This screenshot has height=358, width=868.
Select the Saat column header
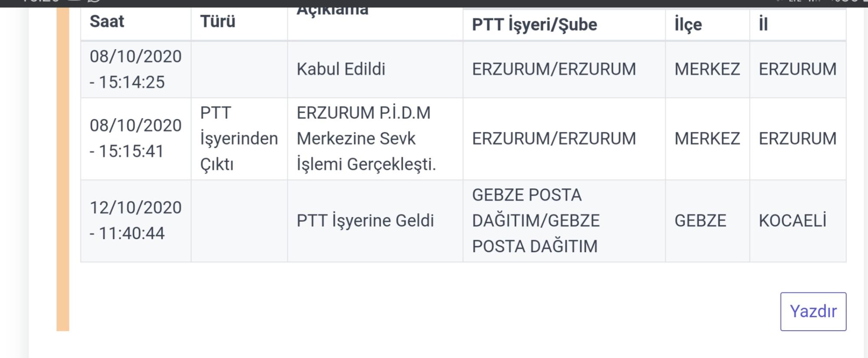(x=136, y=24)
